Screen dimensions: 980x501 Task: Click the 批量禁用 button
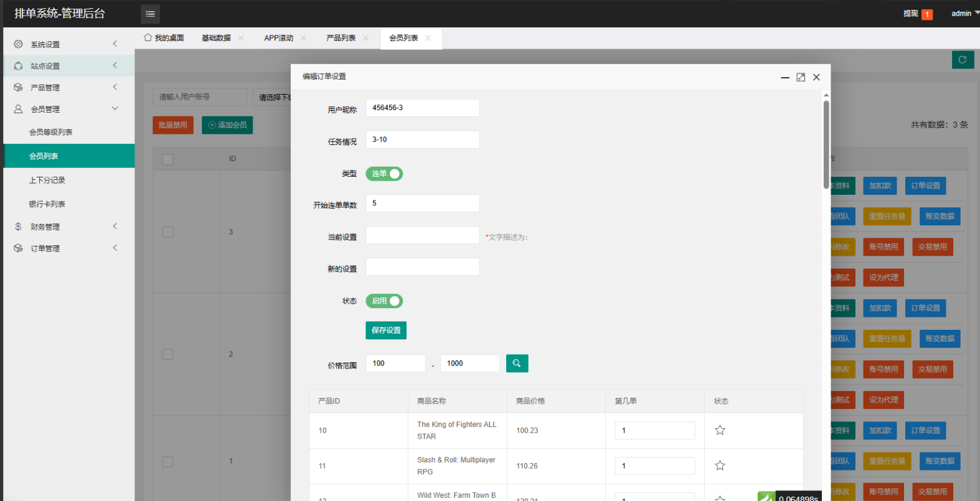[x=173, y=125]
